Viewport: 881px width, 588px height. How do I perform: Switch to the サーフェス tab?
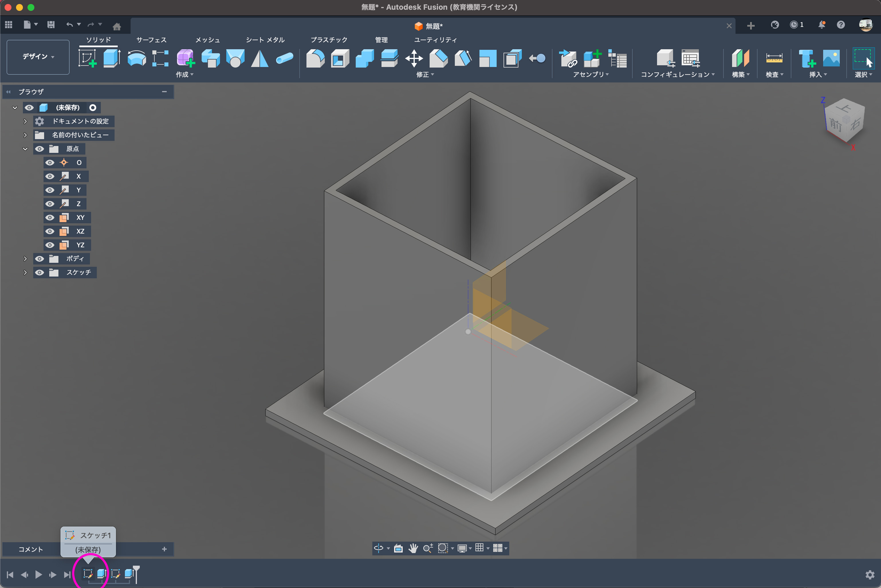pos(151,40)
